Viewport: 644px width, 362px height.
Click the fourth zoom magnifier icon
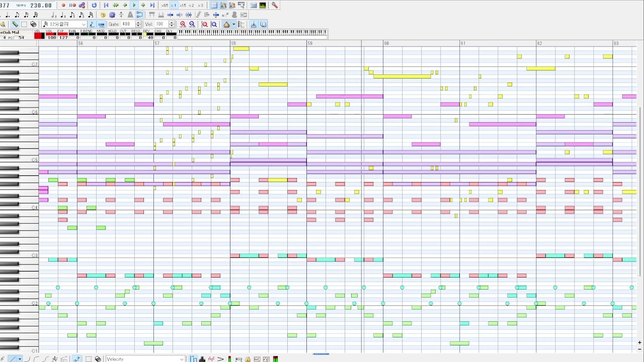[214, 24]
